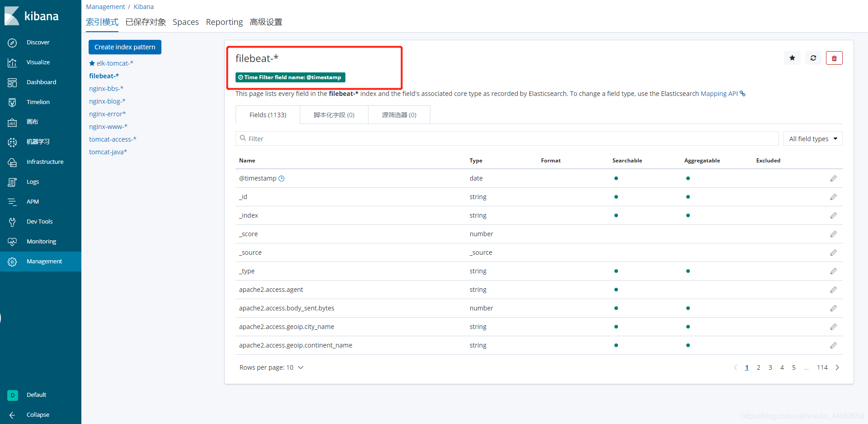This screenshot has width=868, height=424.
Task: Go to the Dashboard section
Action: (x=41, y=82)
